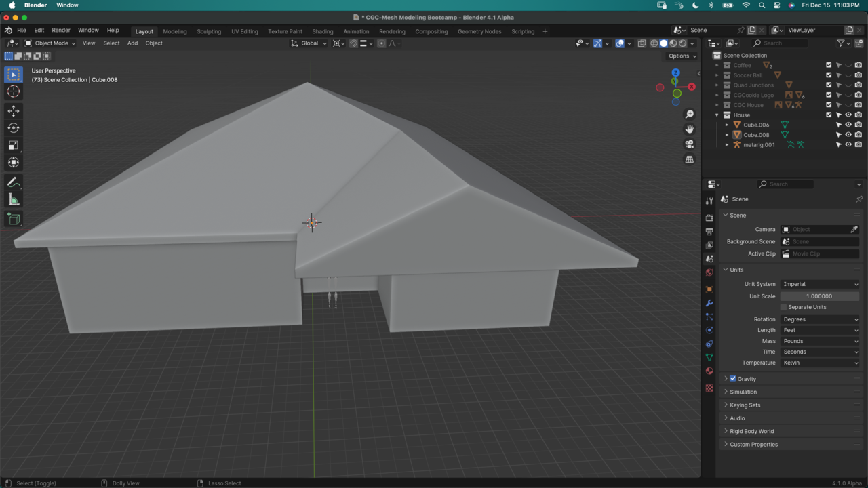Hide Cube.006 with its eye icon

click(848, 125)
